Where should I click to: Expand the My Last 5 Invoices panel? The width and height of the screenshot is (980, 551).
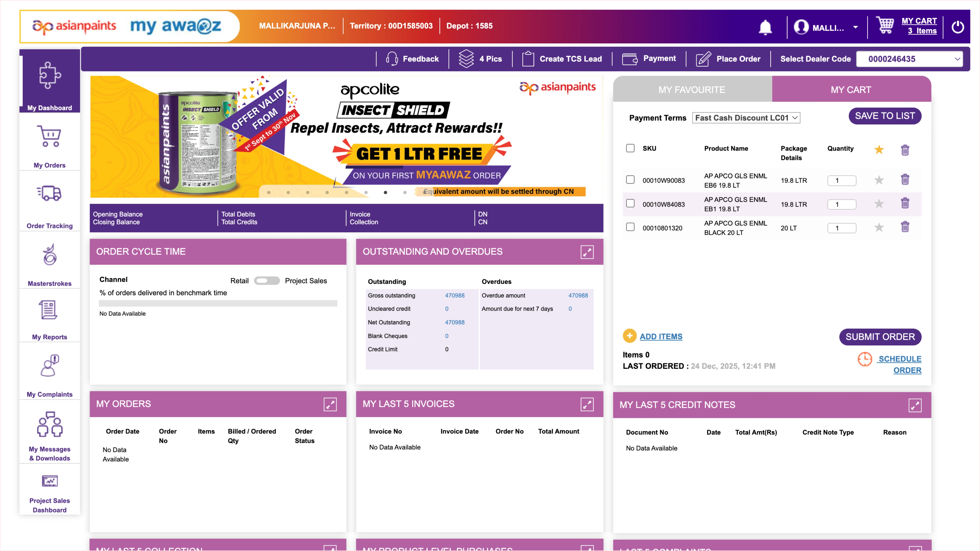tap(587, 404)
